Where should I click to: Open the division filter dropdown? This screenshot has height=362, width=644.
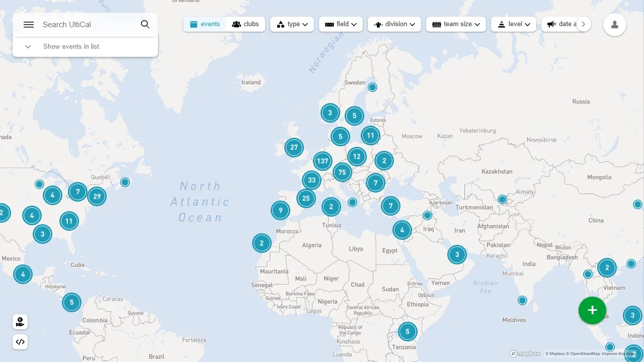(x=394, y=24)
